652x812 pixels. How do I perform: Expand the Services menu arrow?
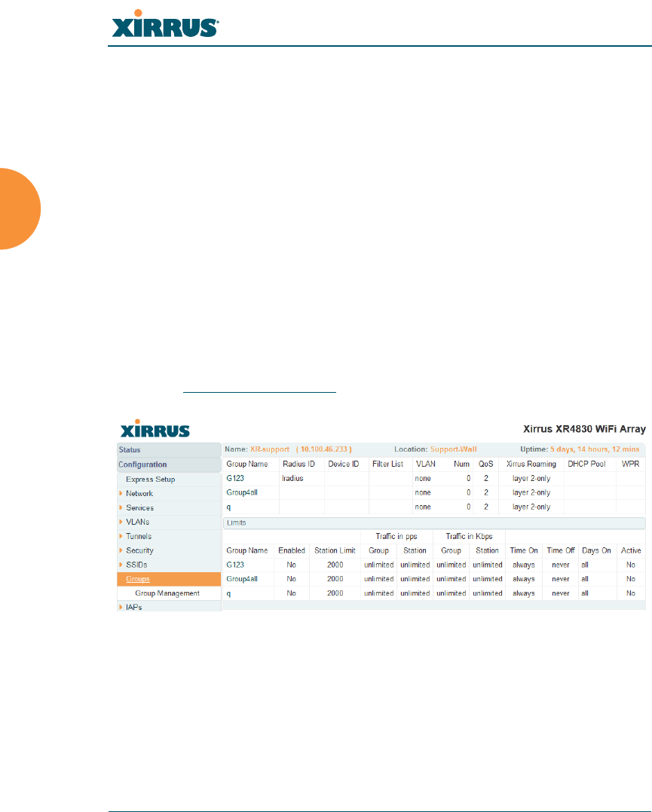click(121, 507)
